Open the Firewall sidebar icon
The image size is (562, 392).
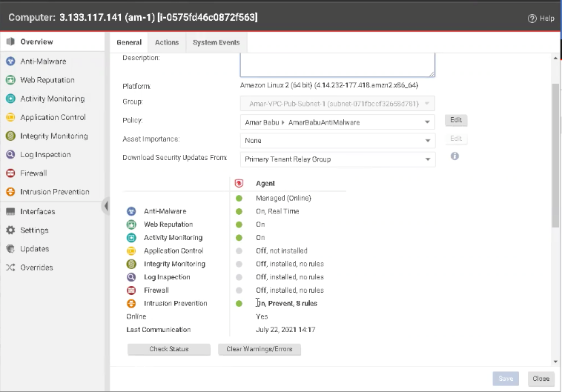[11, 173]
